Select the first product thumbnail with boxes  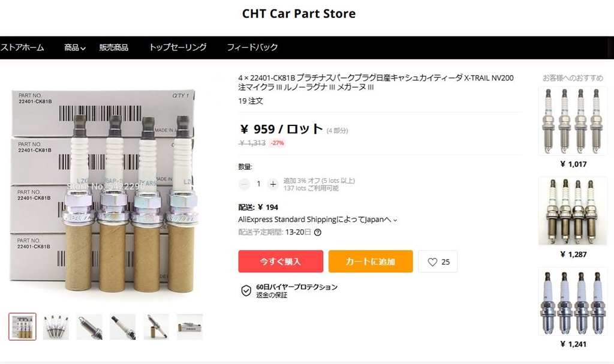[x=22, y=326]
